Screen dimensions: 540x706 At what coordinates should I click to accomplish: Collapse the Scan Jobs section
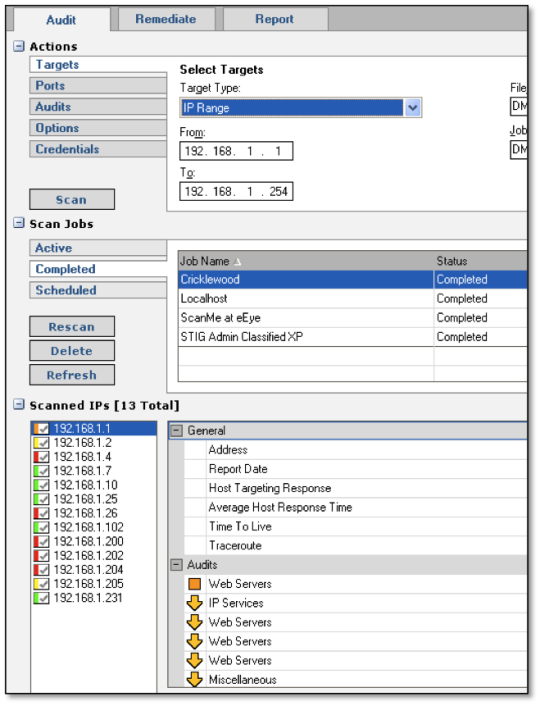(19, 223)
